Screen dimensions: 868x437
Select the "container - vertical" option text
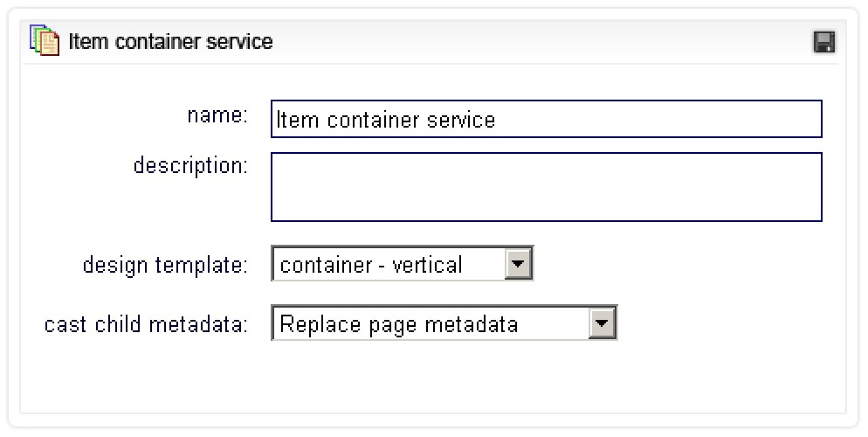pyautogui.click(x=371, y=265)
